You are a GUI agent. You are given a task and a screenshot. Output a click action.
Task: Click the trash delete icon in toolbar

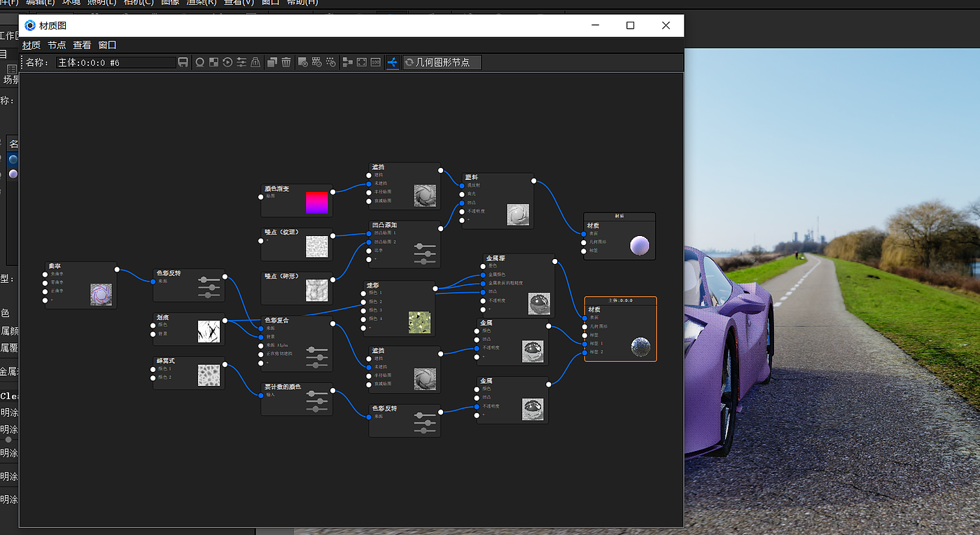tap(286, 62)
